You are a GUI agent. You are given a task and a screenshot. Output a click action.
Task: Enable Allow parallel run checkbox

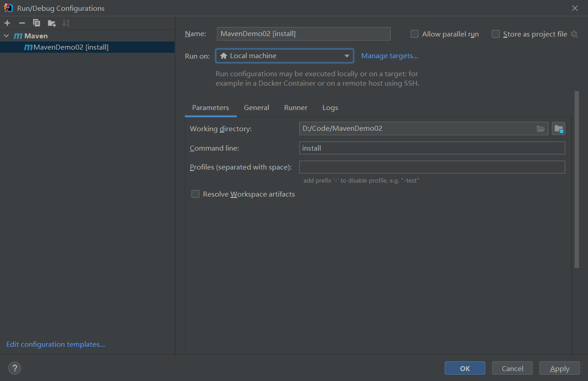point(415,34)
